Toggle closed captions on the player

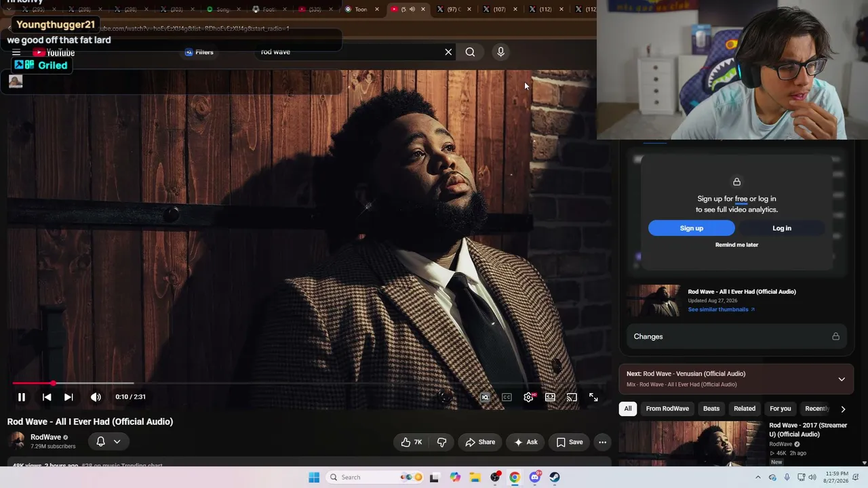click(x=507, y=397)
